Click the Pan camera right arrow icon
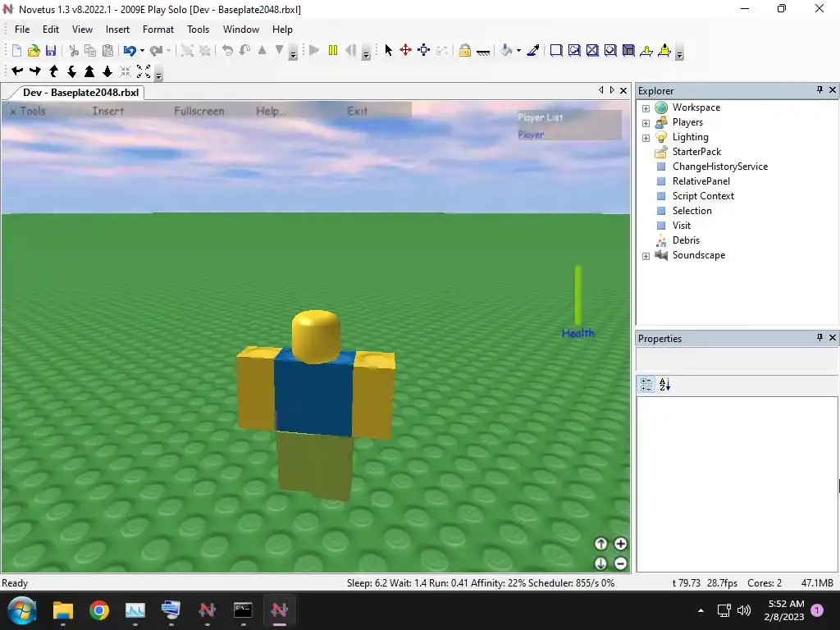This screenshot has width=840, height=630. point(35,71)
